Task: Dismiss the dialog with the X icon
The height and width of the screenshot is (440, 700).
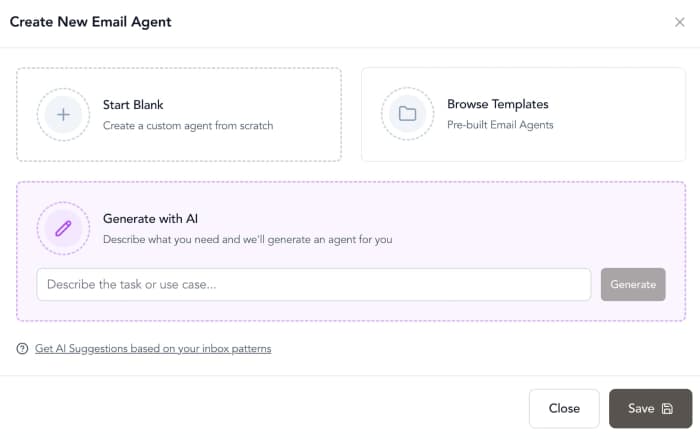Action: tap(680, 22)
